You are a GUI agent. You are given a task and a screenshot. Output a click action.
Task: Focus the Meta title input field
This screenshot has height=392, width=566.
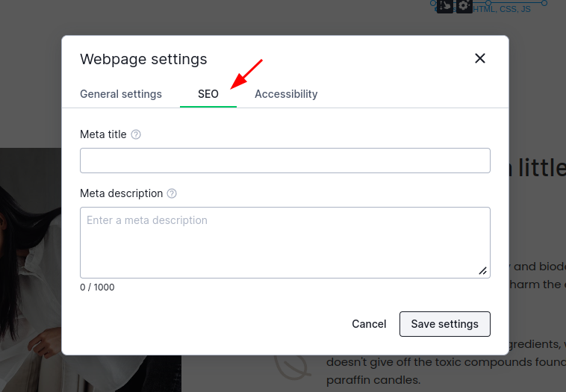click(x=284, y=161)
